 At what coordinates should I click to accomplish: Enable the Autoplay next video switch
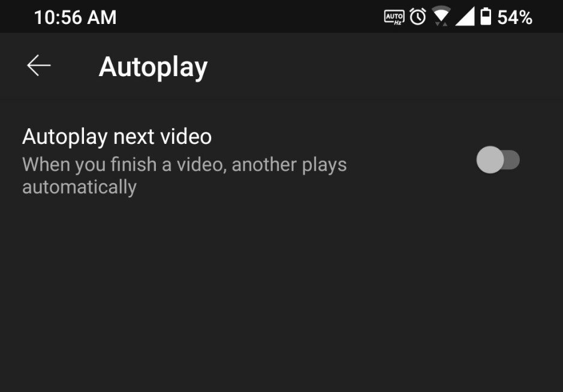point(498,160)
